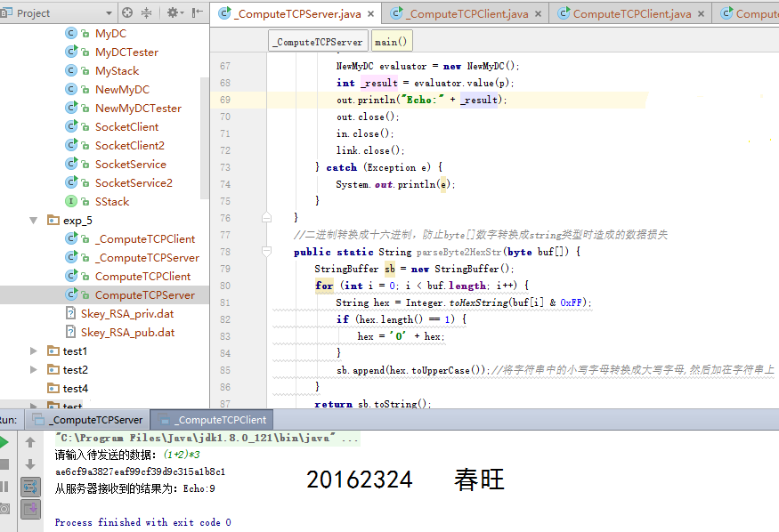The image size is (779, 532).
Task: Collapse the exp_5 package
Action: (33, 220)
